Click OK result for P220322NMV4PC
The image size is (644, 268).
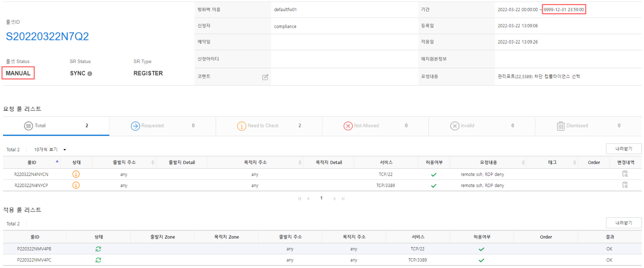[609, 260]
